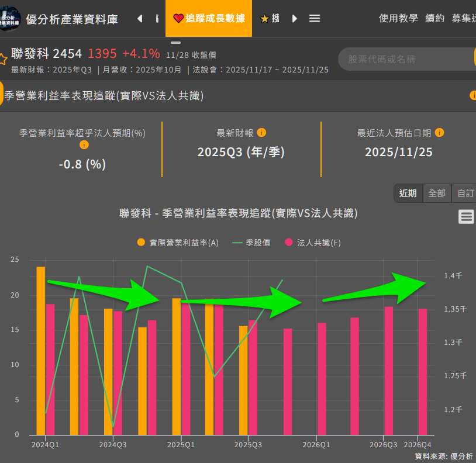This screenshot has width=476, height=463.
Task: Toggle 季股價 line series in legend
Action: (251, 243)
